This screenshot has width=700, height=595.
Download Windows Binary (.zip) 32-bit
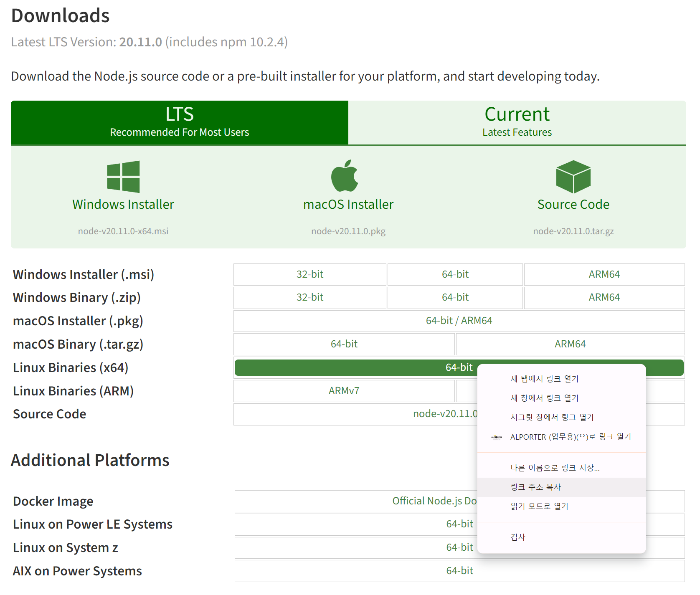click(310, 297)
